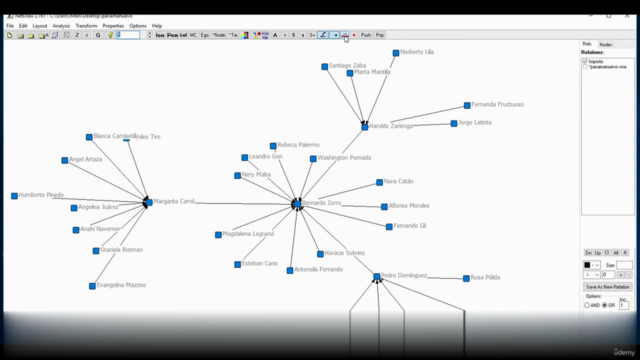
Task: Click the Haroldo Zarlenga node
Action: [x=364, y=127]
